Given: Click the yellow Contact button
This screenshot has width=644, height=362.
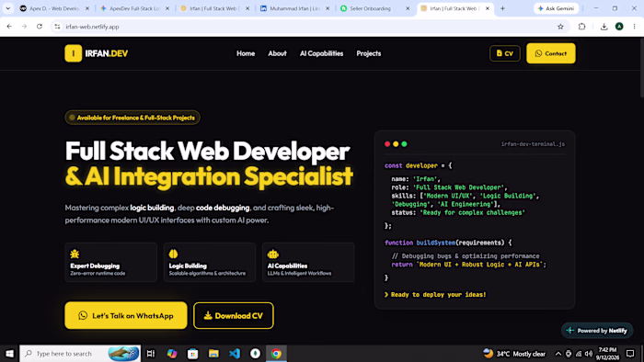Looking at the screenshot, I should 551,53.
